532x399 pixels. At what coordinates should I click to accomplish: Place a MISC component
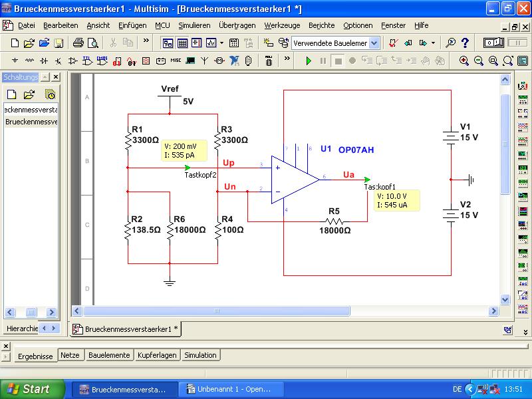(176, 61)
